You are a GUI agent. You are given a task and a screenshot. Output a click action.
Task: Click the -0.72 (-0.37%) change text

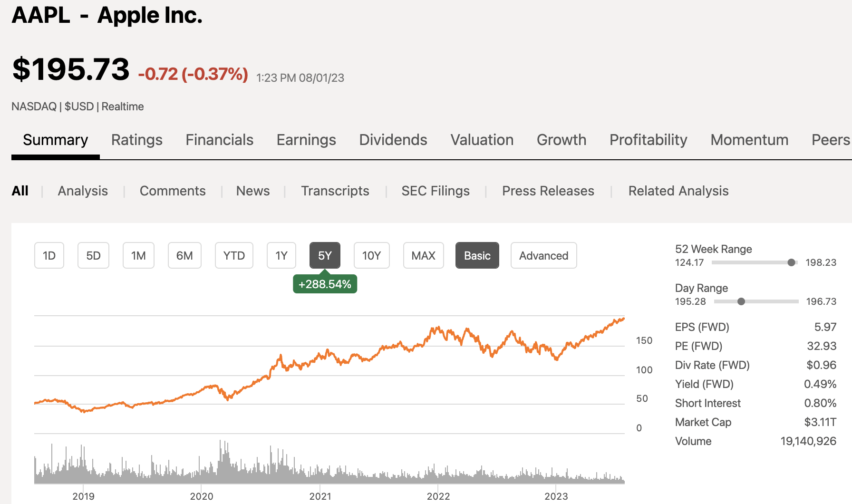(193, 74)
